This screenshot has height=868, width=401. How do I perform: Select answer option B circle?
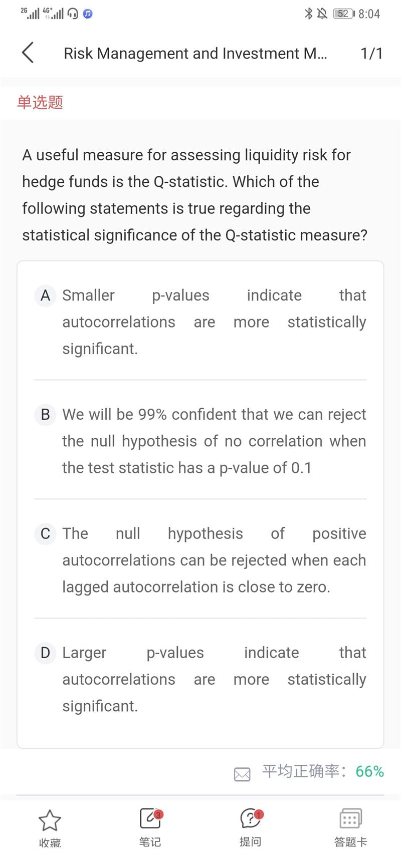pos(45,415)
